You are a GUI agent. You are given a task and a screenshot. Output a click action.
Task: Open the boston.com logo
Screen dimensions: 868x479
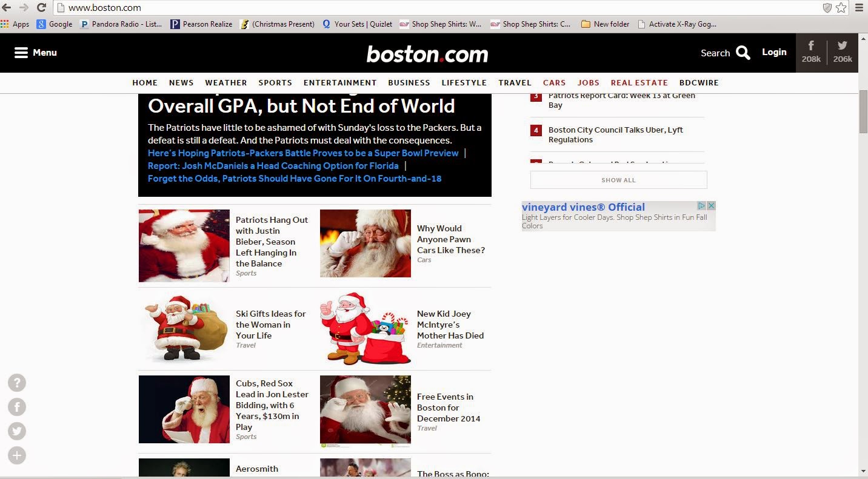427,54
